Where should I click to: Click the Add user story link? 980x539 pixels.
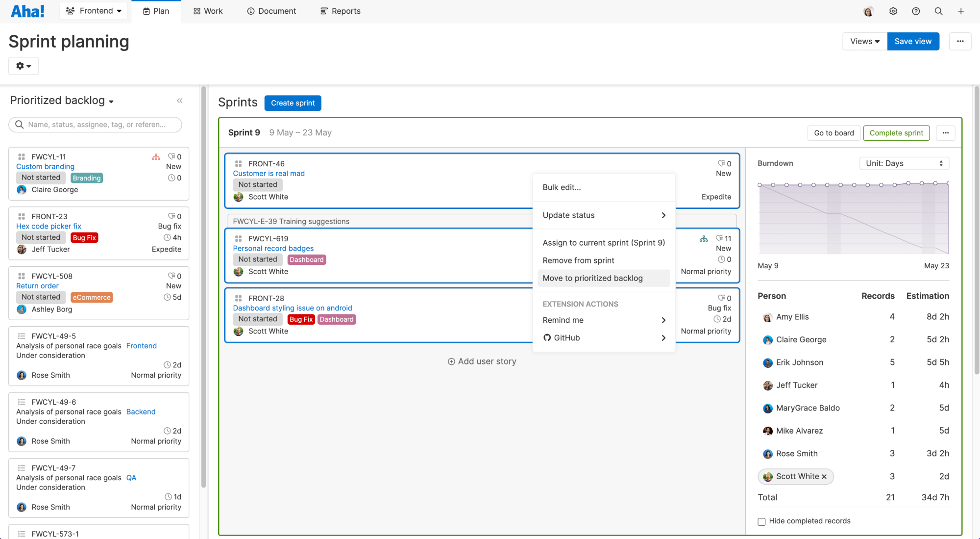pyautogui.click(x=483, y=361)
